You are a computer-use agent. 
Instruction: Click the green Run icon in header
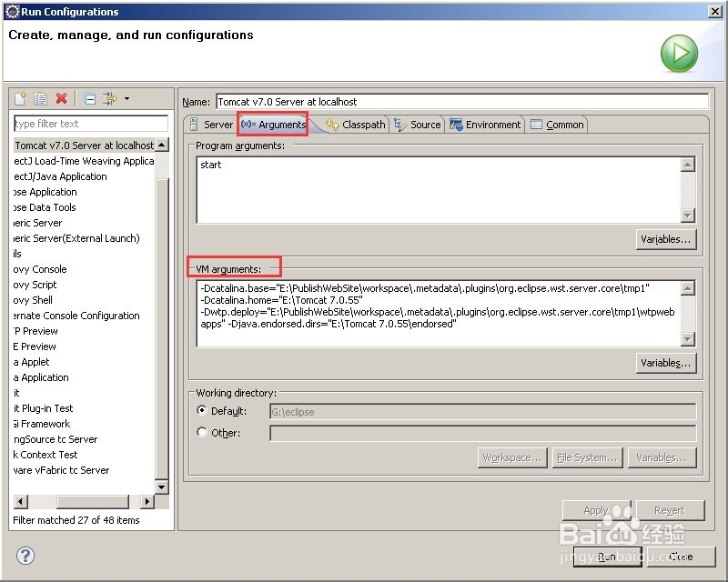(x=679, y=54)
